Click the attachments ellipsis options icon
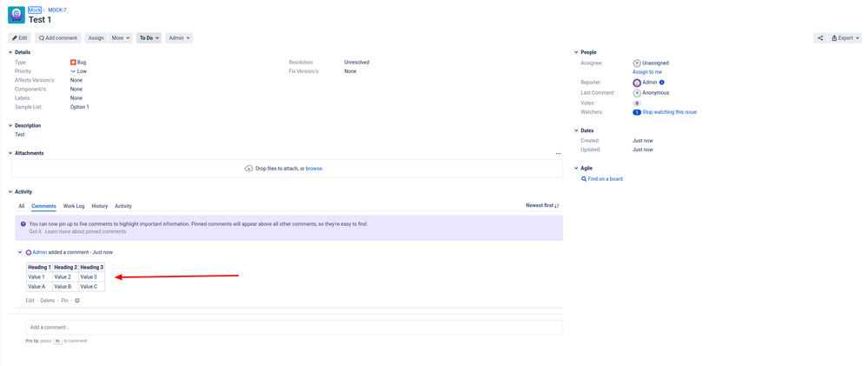This screenshot has width=868, height=366. (x=559, y=153)
